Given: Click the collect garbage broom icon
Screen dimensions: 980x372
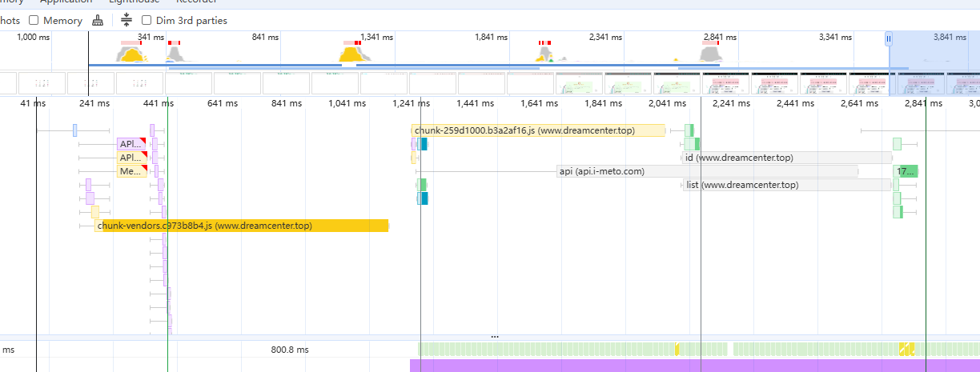Looking at the screenshot, I should click(98, 21).
